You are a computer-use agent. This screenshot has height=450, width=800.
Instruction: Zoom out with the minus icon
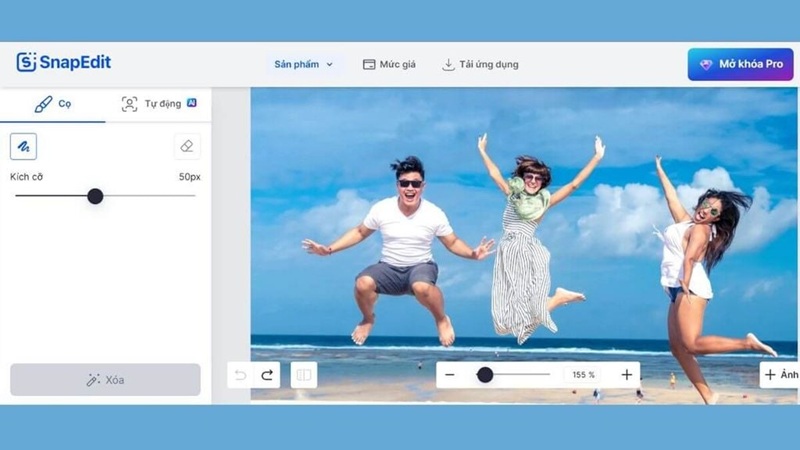tap(450, 375)
